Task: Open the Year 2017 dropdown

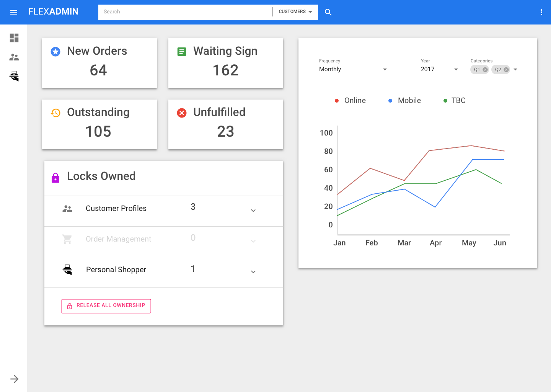Action: point(440,69)
